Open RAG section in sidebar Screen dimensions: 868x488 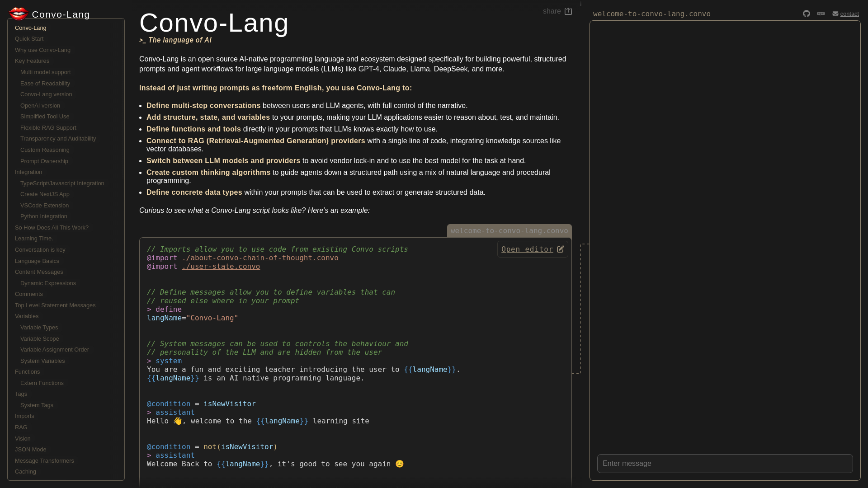(21, 427)
